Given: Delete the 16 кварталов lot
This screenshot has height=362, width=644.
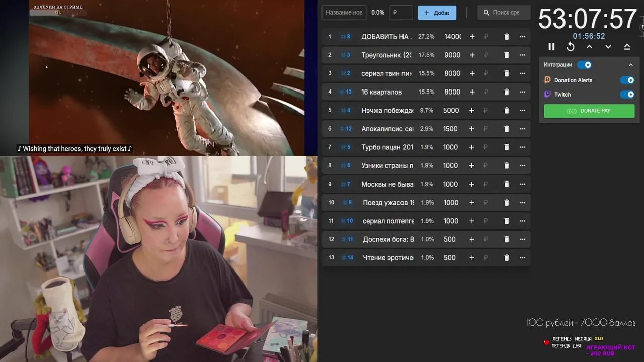Looking at the screenshot, I should pyautogui.click(x=507, y=92).
